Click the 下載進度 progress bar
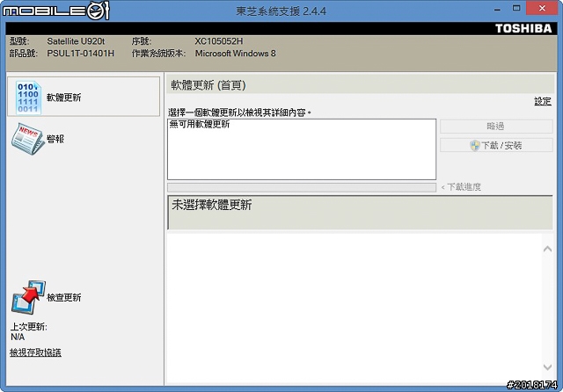The width and height of the screenshot is (563, 392). 302,187
